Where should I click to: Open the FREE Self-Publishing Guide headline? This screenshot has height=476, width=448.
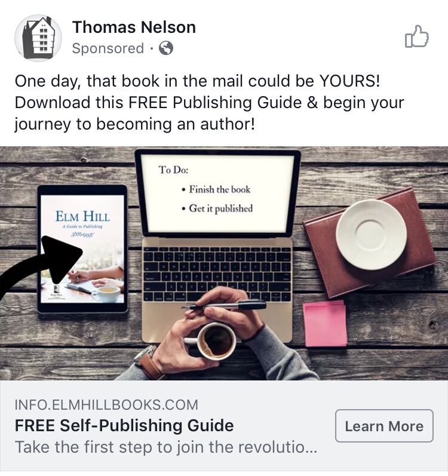[x=124, y=425]
